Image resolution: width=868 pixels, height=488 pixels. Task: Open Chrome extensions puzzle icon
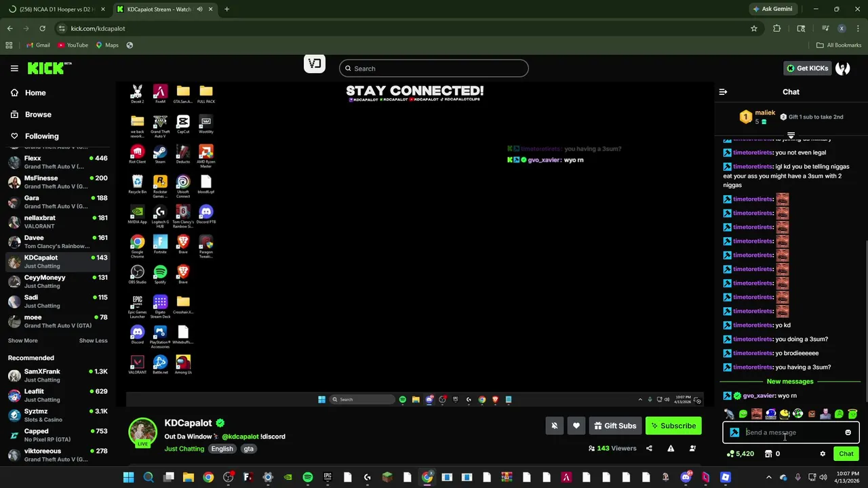[x=777, y=28]
